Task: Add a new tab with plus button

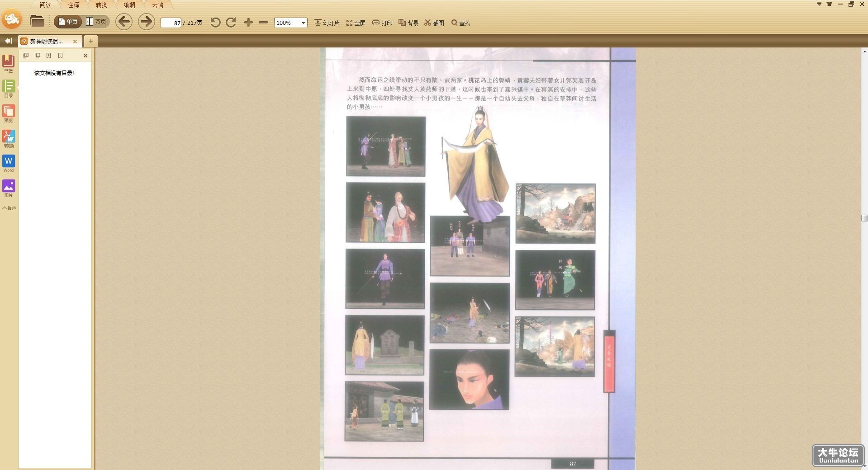Action: (x=91, y=41)
